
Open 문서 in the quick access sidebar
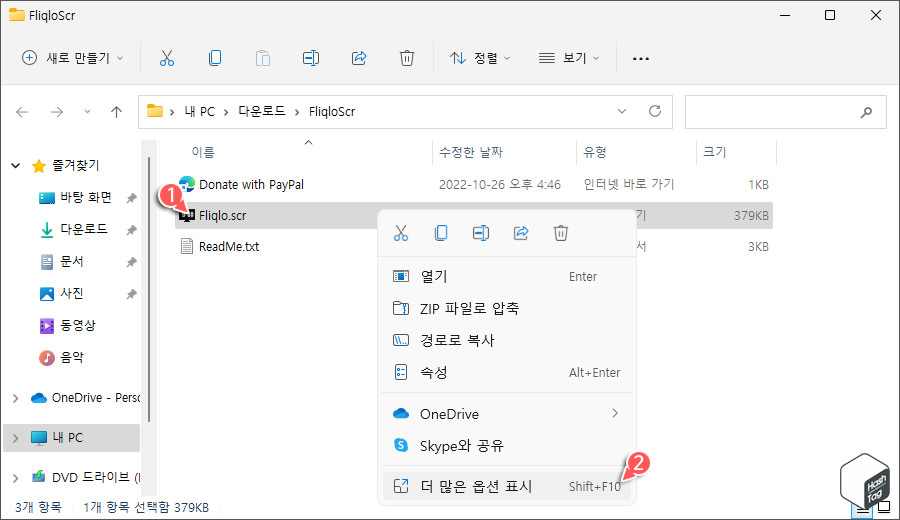(x=71, y=262)
